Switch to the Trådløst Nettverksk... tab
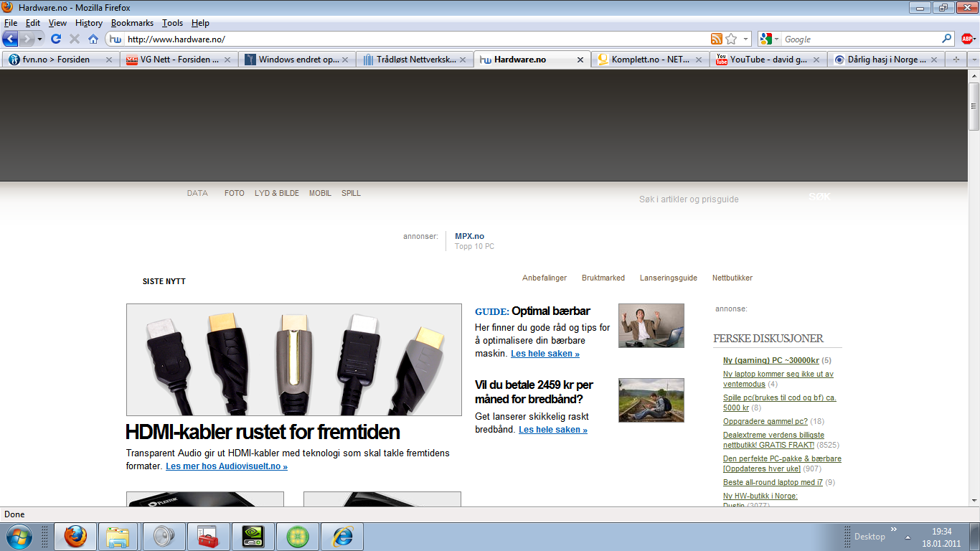The image size is (980, 551). 414,60
